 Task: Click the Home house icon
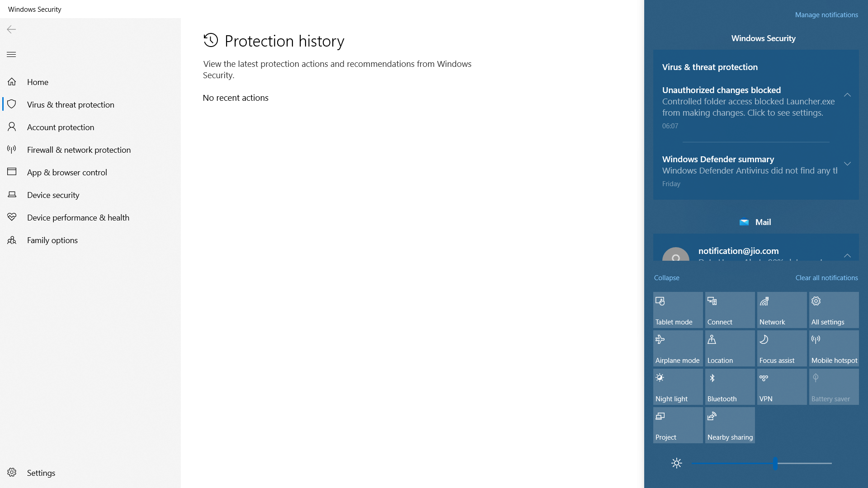pos(12,82)
